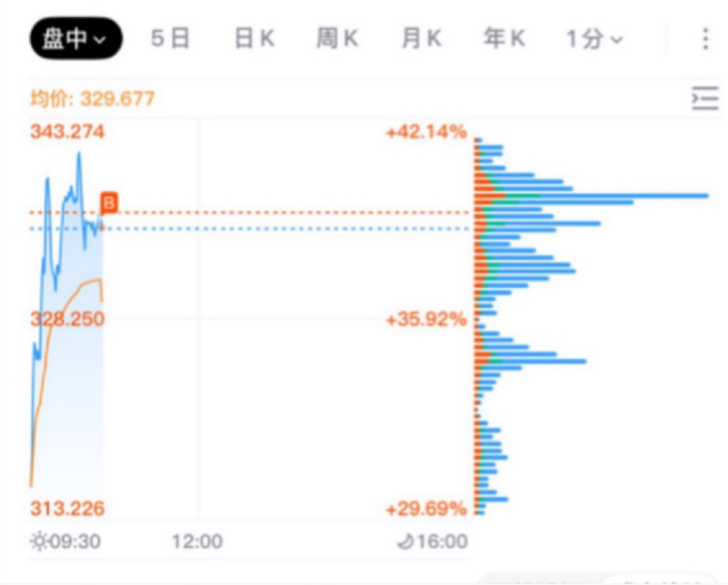Click the sun icon next to 09:30

(38, 542)
